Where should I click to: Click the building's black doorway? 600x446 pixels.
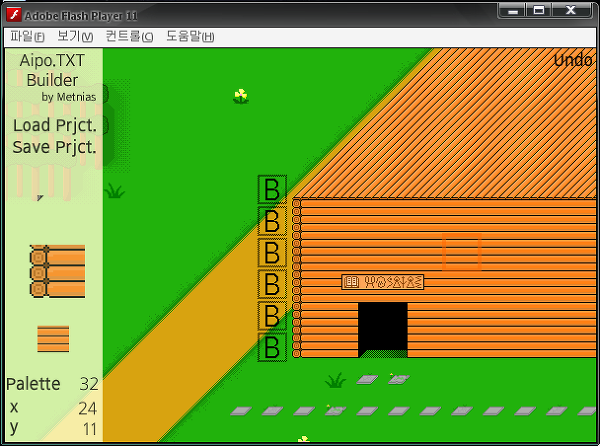pos(383,330)
